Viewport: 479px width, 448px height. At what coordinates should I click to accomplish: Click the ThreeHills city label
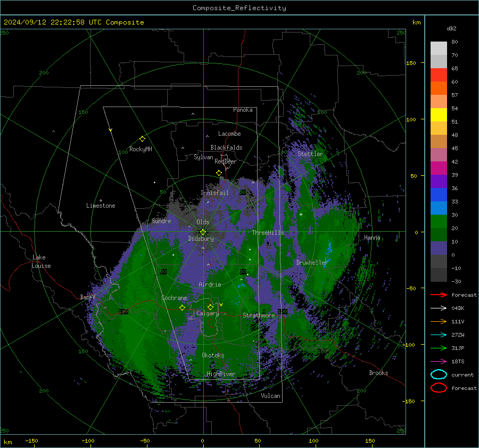click(x=268, y=233)
